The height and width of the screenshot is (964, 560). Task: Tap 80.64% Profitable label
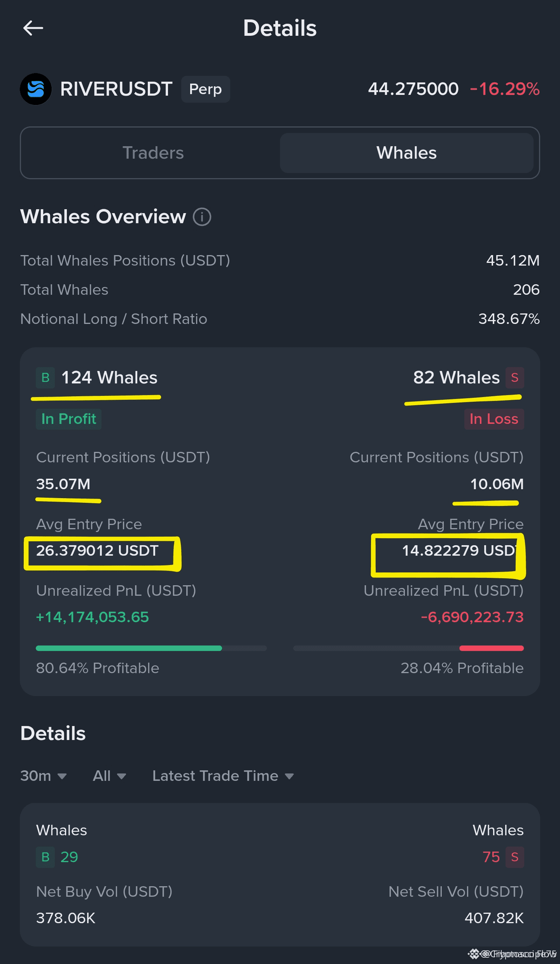(98, 668)
